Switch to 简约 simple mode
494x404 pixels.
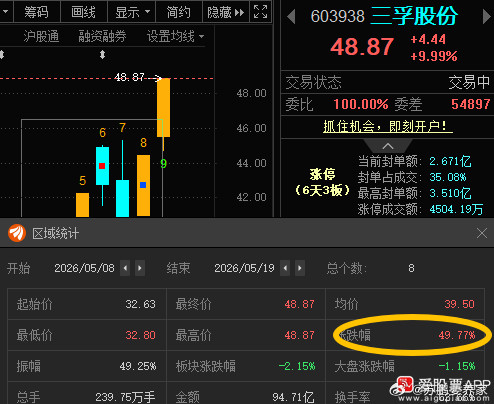pos(179,12)
